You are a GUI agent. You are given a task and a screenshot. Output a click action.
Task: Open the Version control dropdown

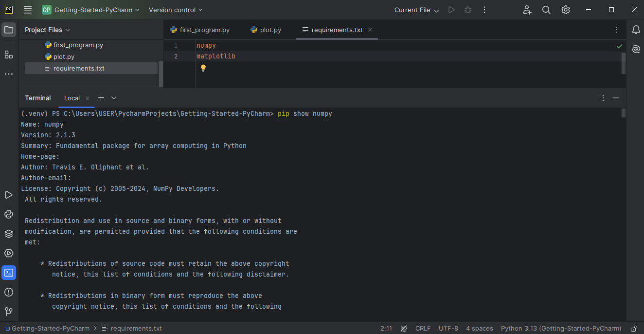point(176,10)
